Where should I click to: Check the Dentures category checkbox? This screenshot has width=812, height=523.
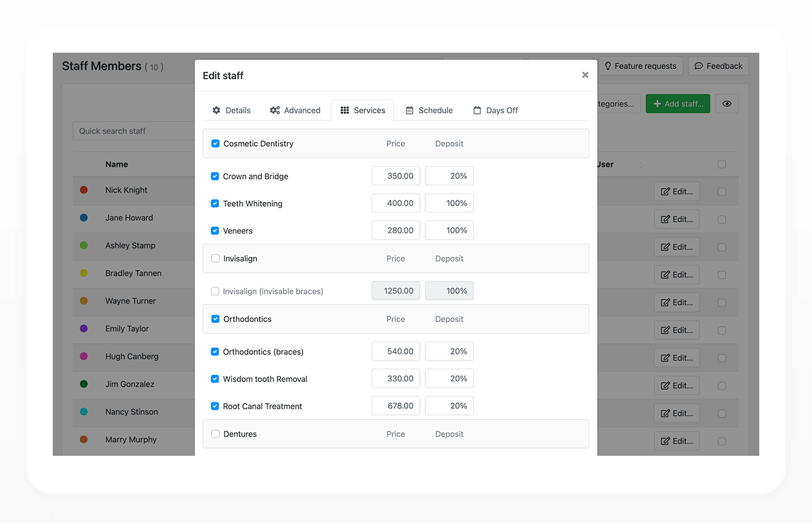click(216, 434)
